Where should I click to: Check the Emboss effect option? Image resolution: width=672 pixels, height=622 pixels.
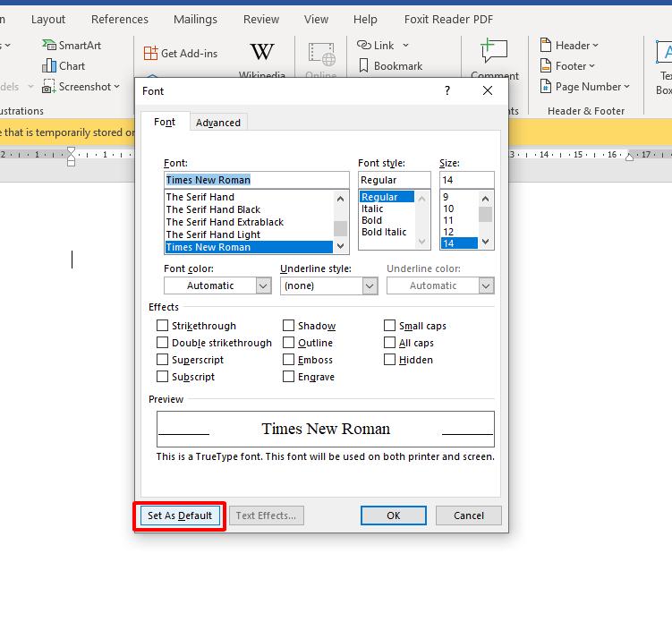(289, 361)
